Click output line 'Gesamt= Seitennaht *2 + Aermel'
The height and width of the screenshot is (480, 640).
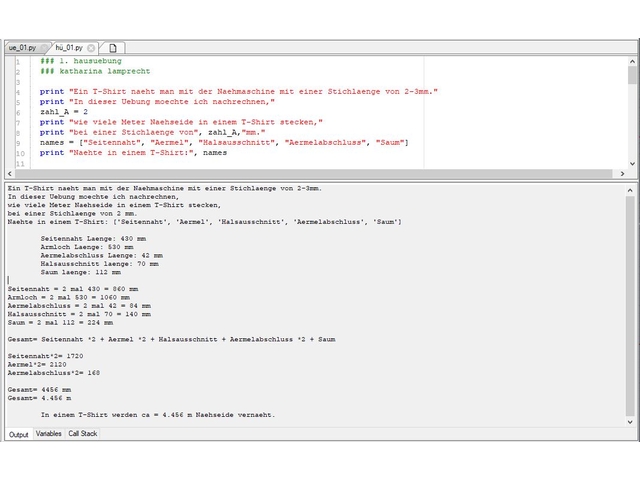point(171,339)
